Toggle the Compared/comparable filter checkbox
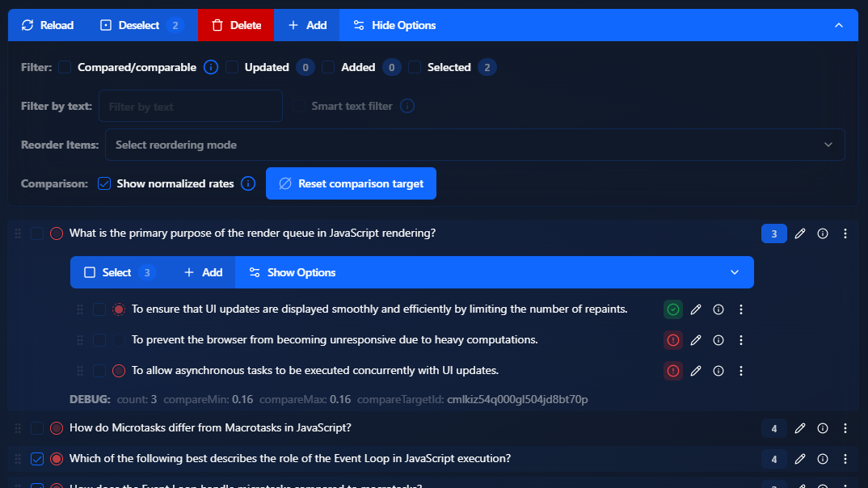Image resolution: width=868 pixels, height=488 pixels. click(x=65, y=68)
